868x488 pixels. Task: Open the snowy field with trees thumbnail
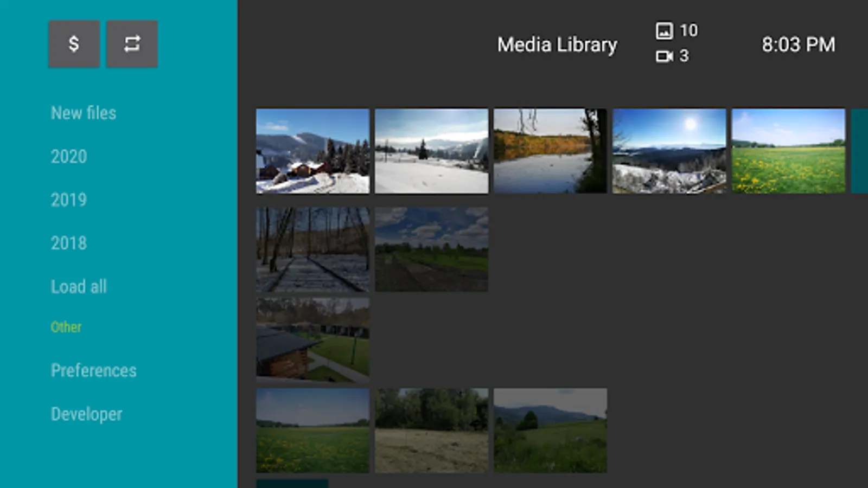[x=431, y=151]
